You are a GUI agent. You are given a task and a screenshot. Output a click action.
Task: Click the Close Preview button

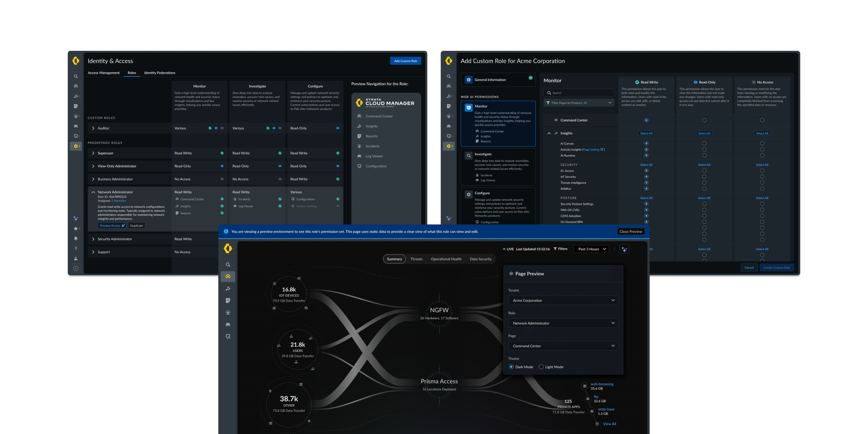pos(631,232)
